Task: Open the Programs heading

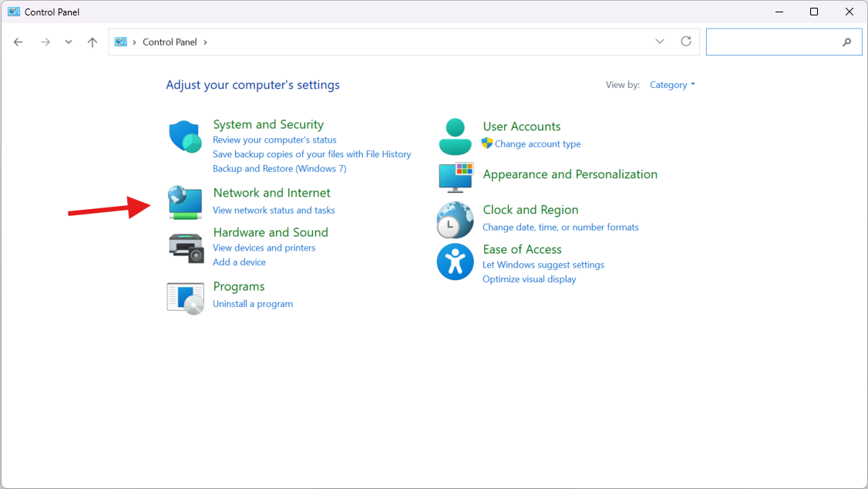Action: pos(239,286)
